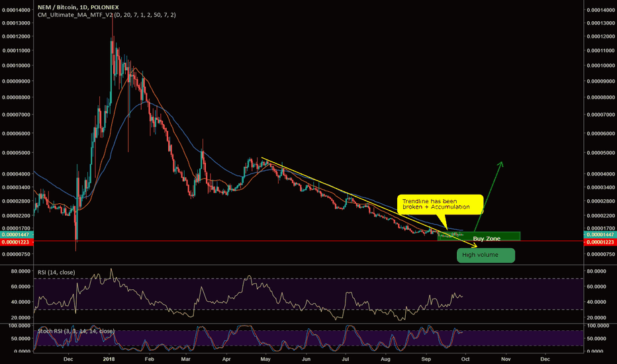
Task: Select the Mar label on the time axis
Action: 185,359
